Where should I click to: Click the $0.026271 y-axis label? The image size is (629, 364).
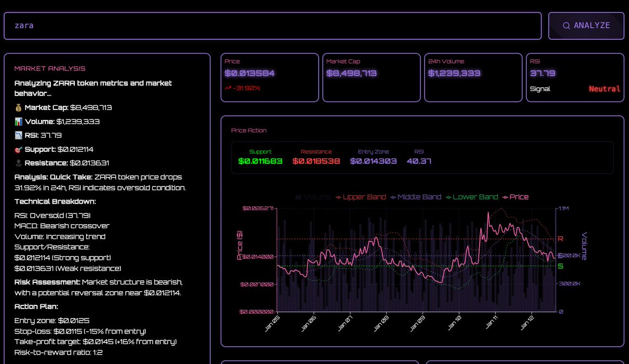258,208
